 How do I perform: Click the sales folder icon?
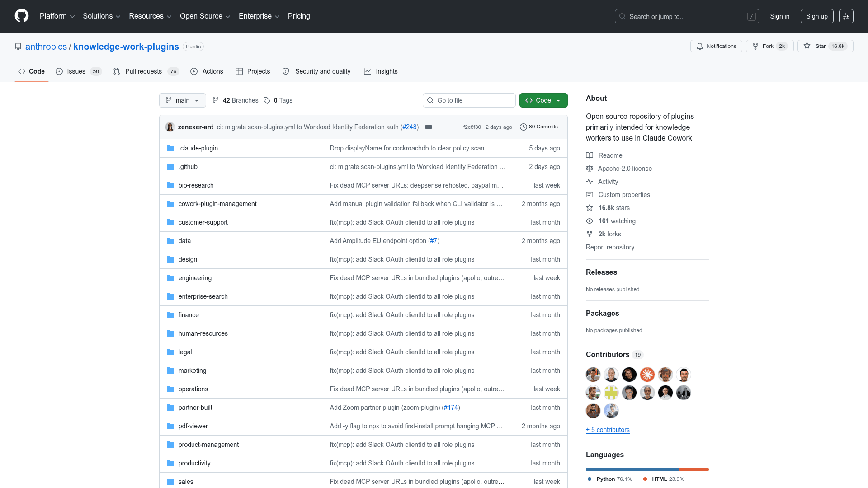(x=170, y=482)
